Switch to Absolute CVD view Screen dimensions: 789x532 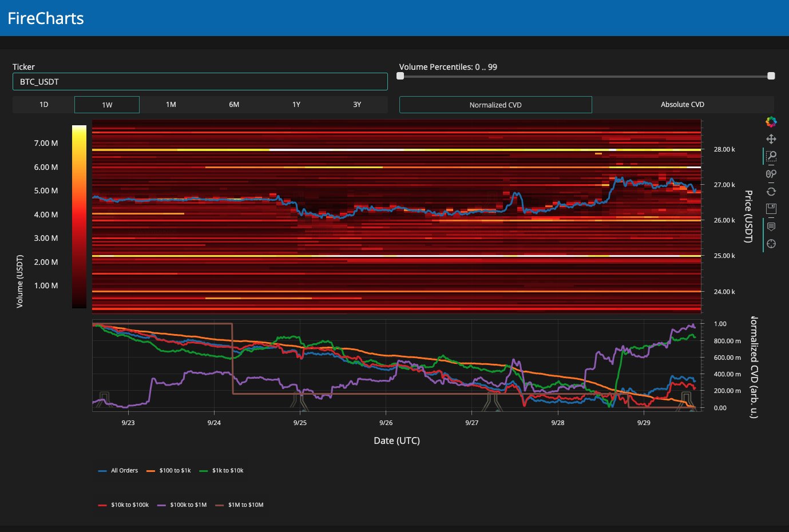click(682, 105)
